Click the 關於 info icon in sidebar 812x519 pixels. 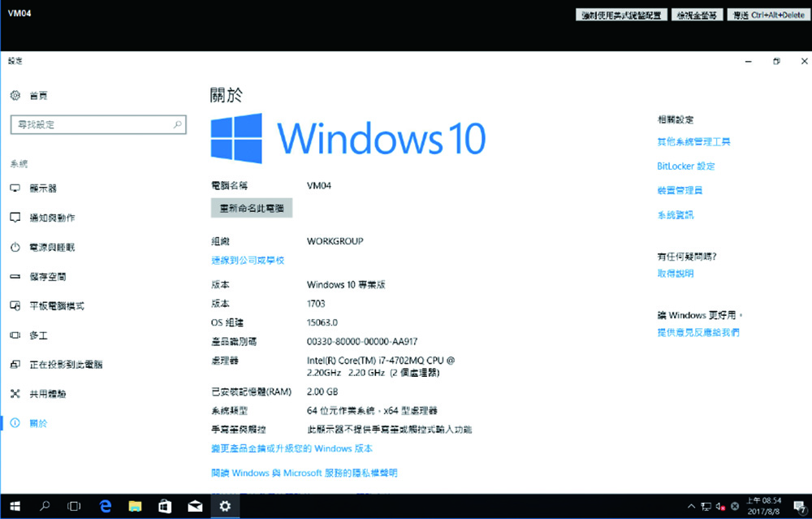[15, 423]
